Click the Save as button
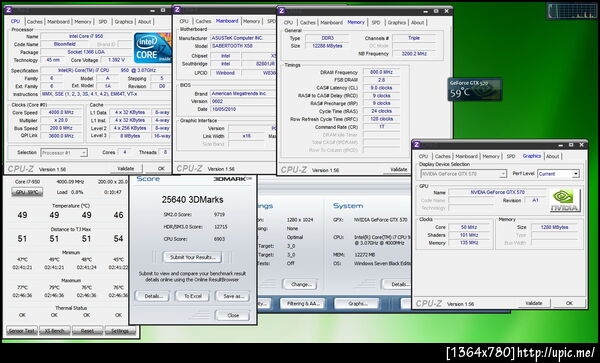 (x=233, y=296)
